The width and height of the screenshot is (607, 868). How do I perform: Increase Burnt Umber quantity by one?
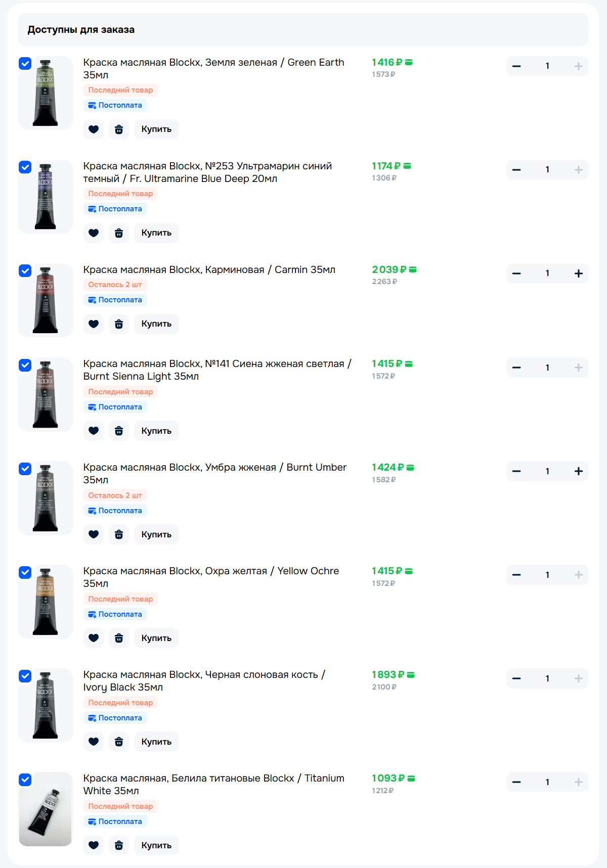click(x=579, y=471)
